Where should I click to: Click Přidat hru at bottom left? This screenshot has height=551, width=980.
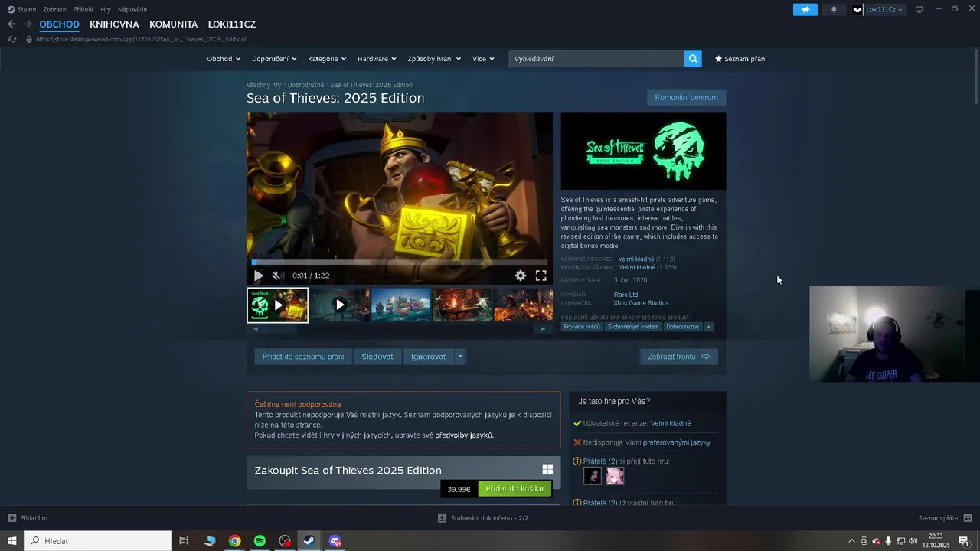[x=28, y=518]
